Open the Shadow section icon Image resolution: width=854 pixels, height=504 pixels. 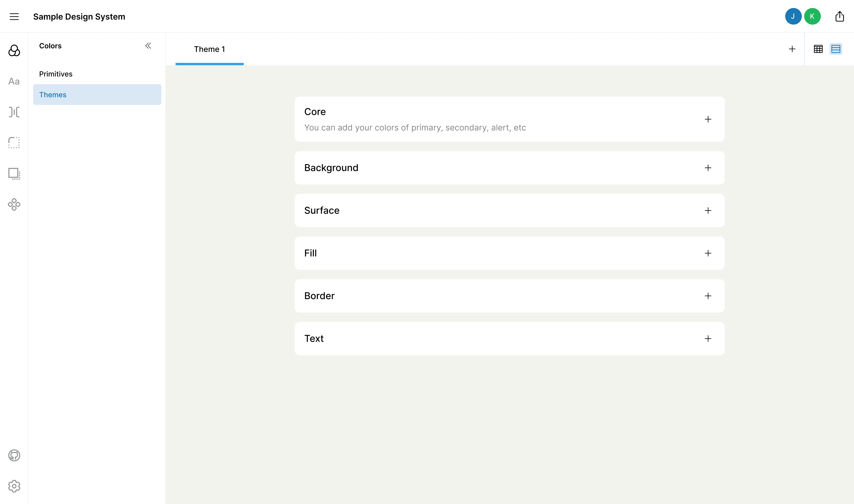(14, 174)
